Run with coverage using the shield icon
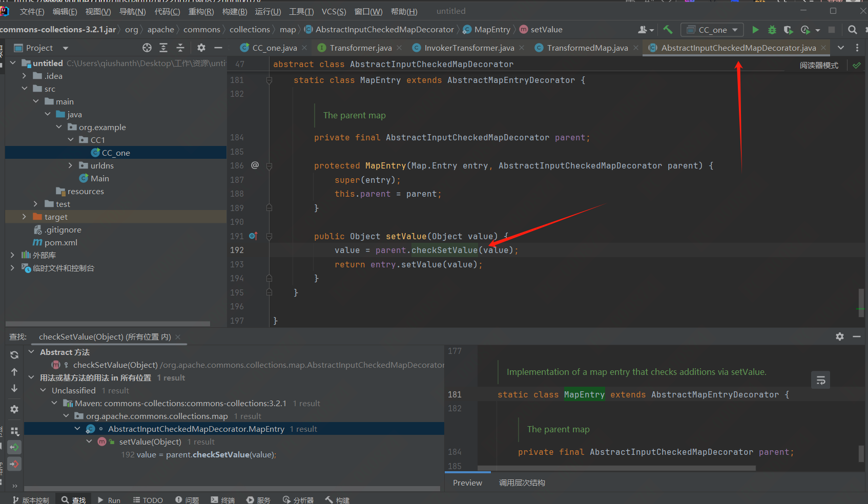 tap(789, 30)
